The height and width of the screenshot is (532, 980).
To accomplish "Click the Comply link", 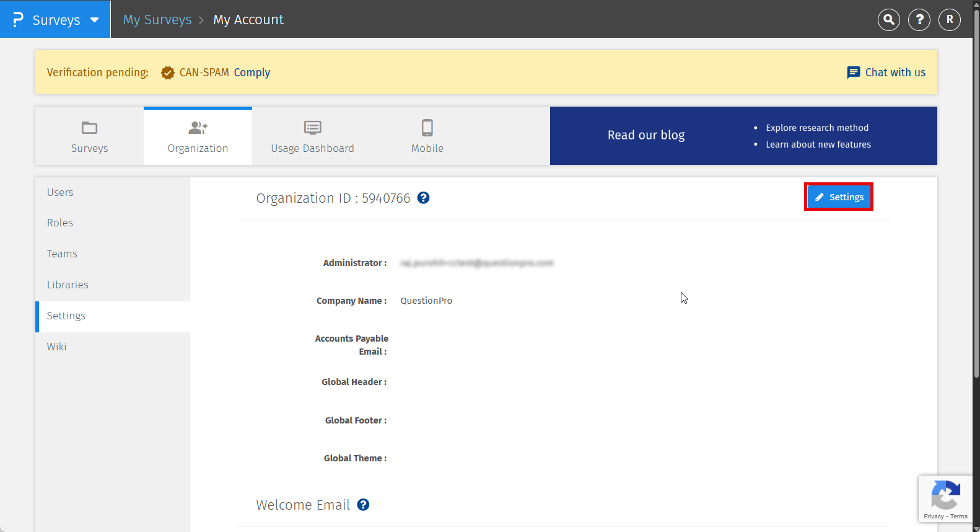I will pyautogui.click(x=252, y=73).
